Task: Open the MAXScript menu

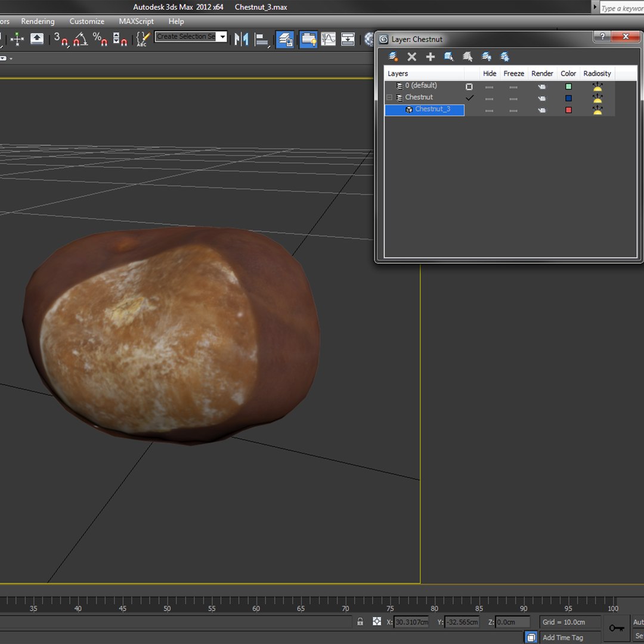Action: pos(137,21)
